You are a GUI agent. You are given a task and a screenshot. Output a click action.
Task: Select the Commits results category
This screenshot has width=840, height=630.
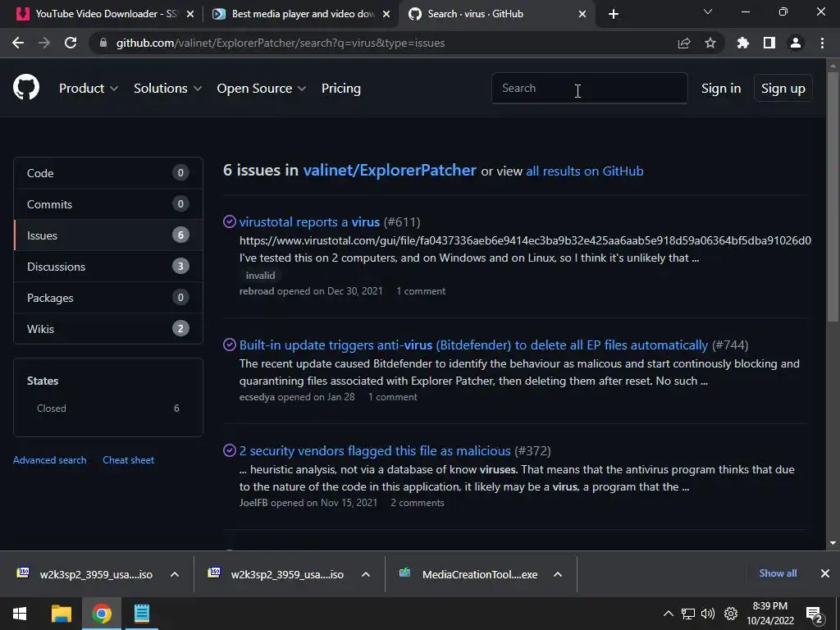point(108,204)
